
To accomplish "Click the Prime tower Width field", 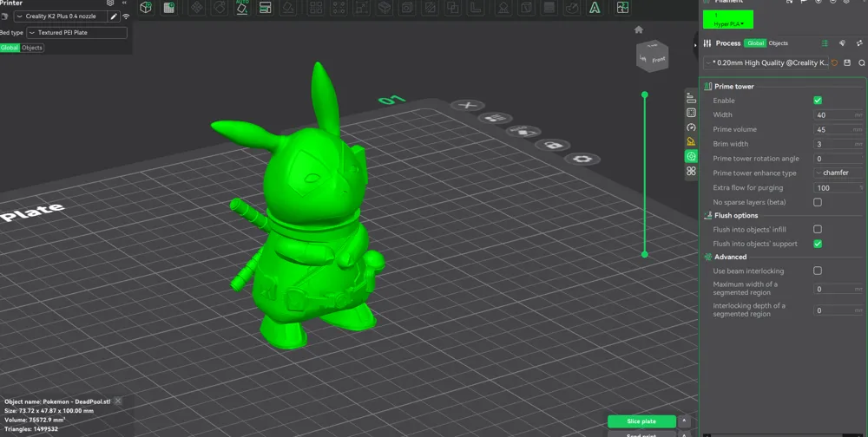I will click(838, 115).
